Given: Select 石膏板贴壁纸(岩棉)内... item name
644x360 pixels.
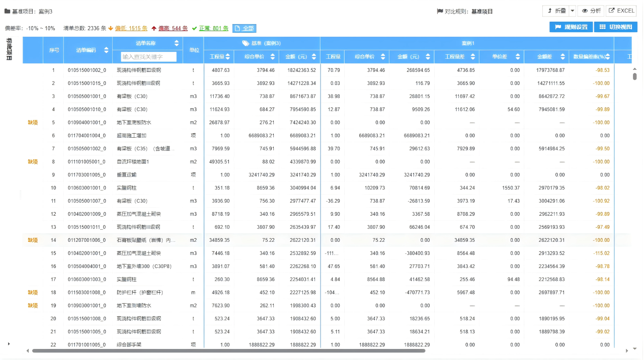Looking at the screenshot, I should 146,240.
